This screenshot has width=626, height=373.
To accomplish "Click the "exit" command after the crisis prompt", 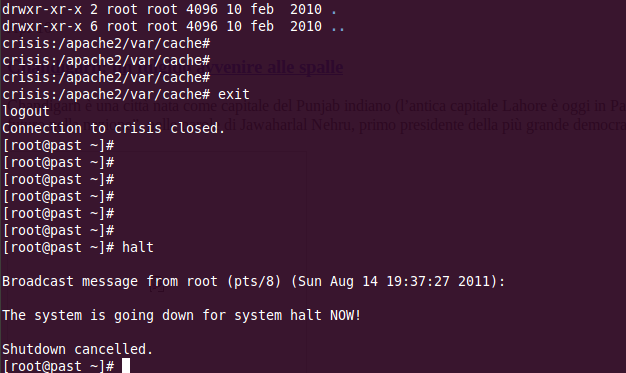I will click(234, 95).
